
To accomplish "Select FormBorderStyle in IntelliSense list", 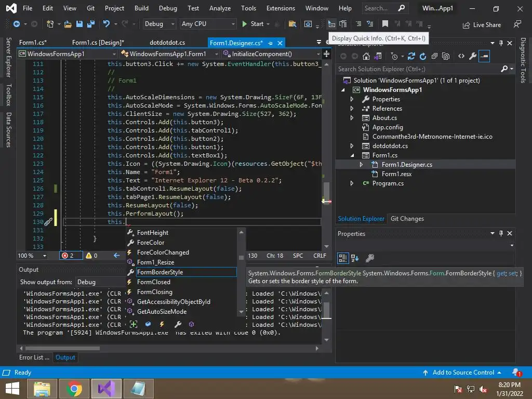I will click(x=160, y=272).
